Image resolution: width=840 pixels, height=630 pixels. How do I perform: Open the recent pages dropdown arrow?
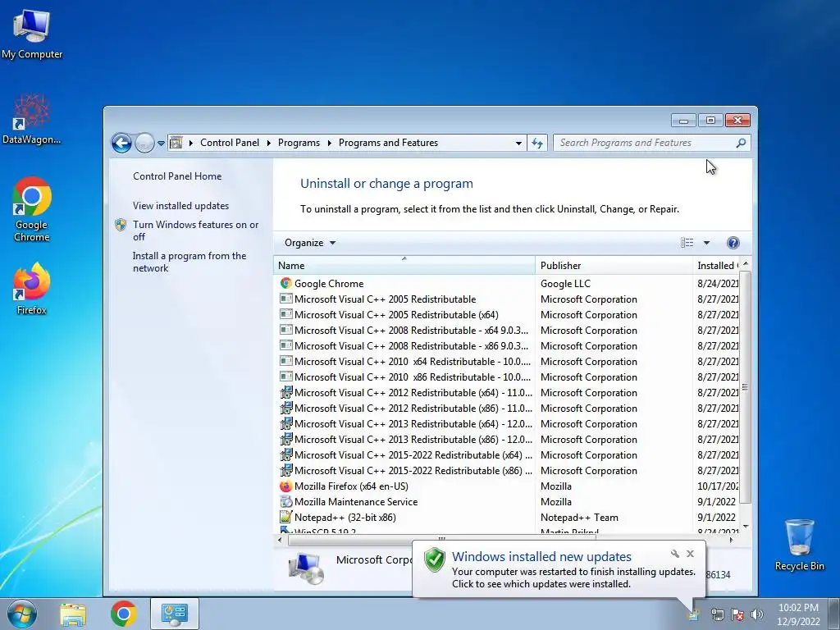161,143
